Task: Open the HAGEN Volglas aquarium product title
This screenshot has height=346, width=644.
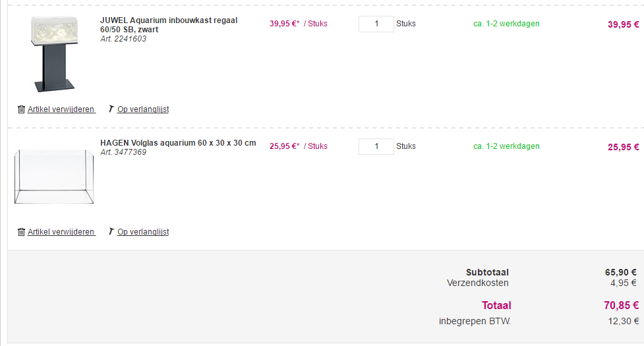Action: (x=178, y=143)
